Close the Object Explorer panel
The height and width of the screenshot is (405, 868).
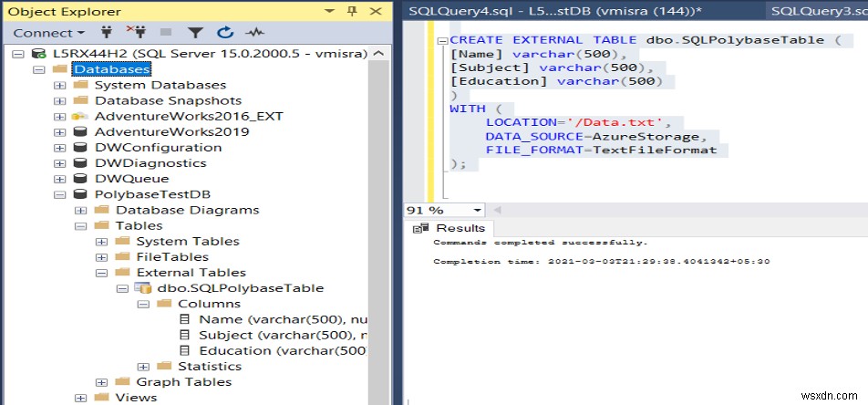376,11
